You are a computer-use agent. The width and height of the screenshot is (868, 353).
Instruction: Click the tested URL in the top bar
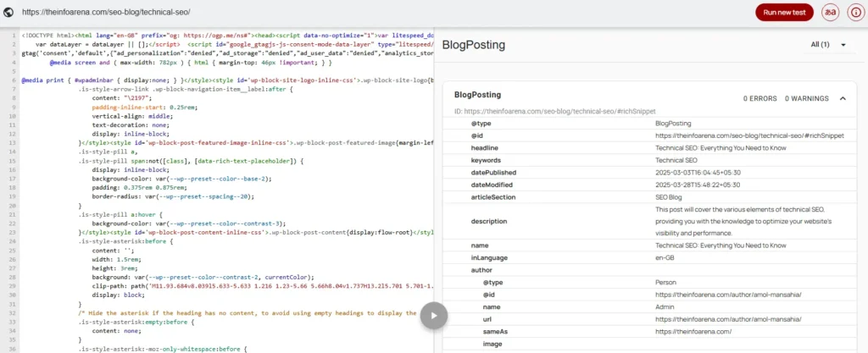(104, 12)
